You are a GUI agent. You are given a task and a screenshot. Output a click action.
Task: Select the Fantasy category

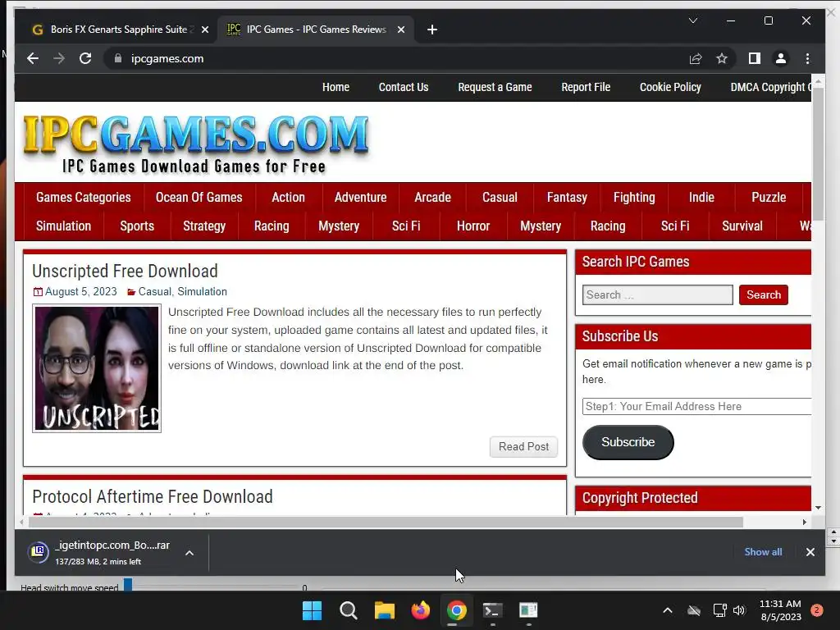click(567, 197)
